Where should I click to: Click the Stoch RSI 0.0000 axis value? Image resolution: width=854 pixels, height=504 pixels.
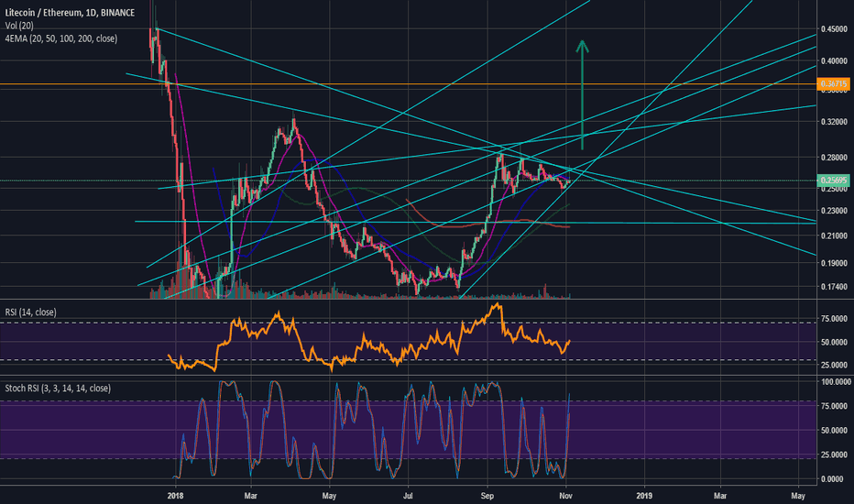coord(834,479)
